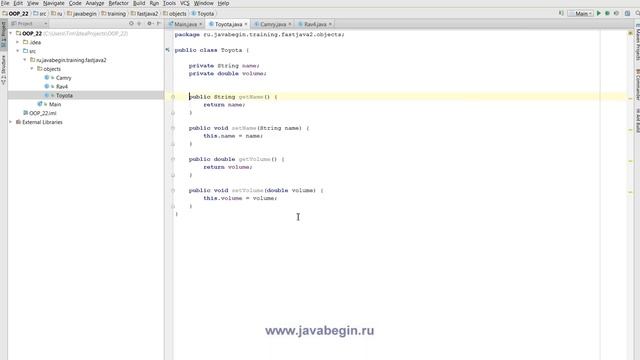Close the Camry.java tab
Image resolution: width=640 pixels, height=360 pixels.
[290, 24]
